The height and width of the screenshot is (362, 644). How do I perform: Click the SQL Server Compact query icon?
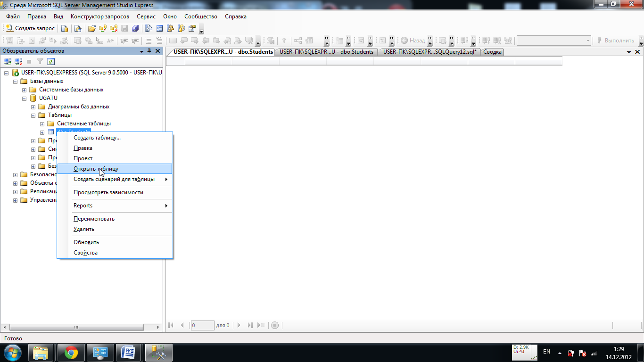tap(78, 28)
